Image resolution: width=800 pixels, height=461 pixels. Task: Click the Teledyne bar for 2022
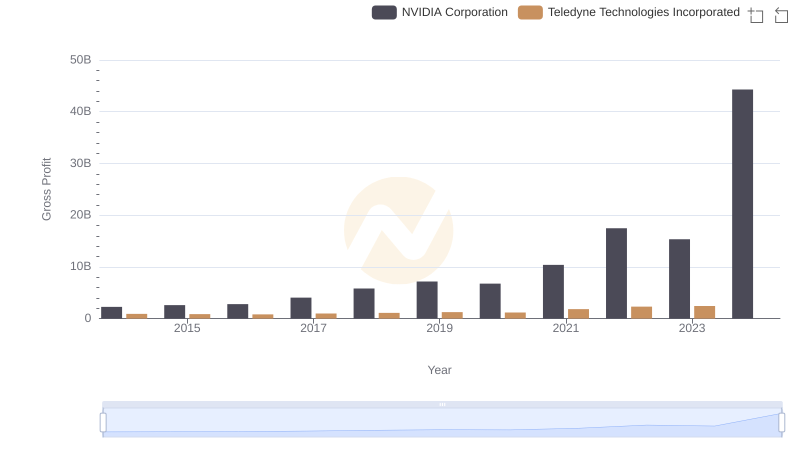click(x=641, y=313)
